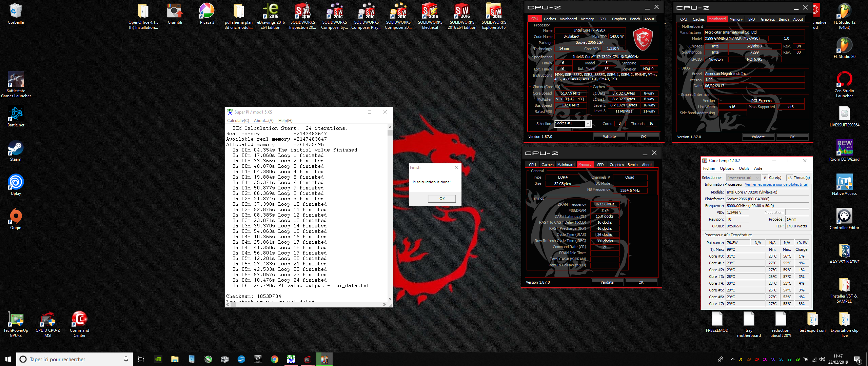Open the People icon in the taskbar
This screenshot has height=366, width=868.
(721, 359)
